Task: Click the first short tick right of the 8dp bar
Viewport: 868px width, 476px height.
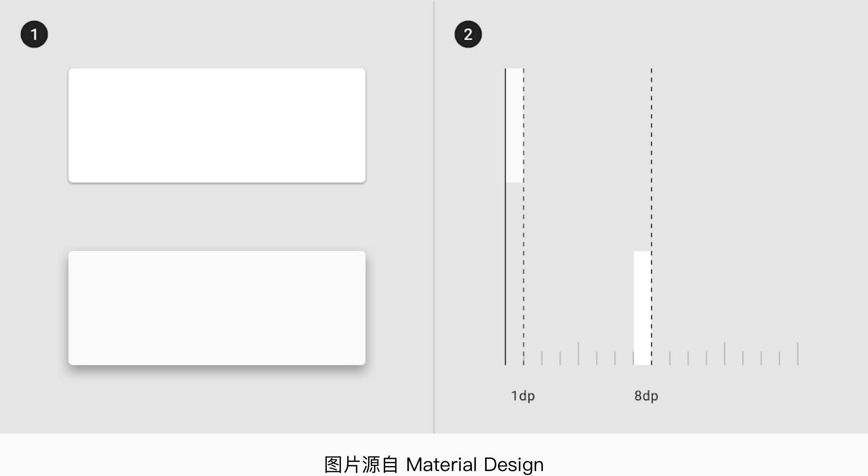Action: pos(670,358)
